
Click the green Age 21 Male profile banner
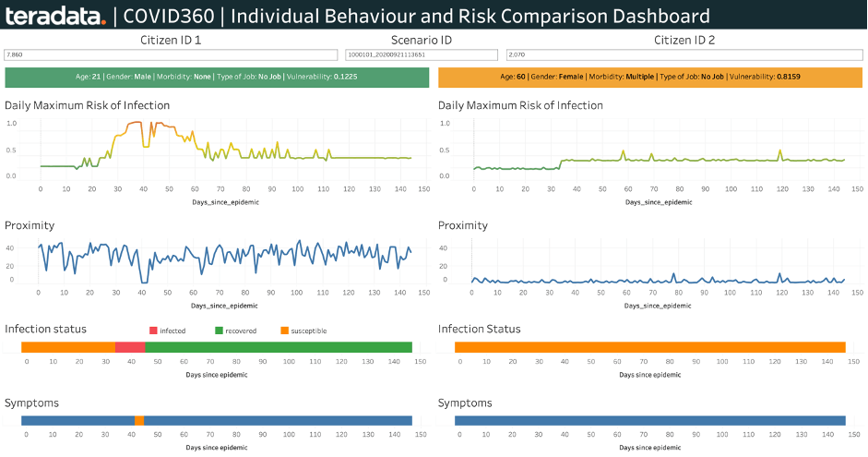(x=217, y=78)
